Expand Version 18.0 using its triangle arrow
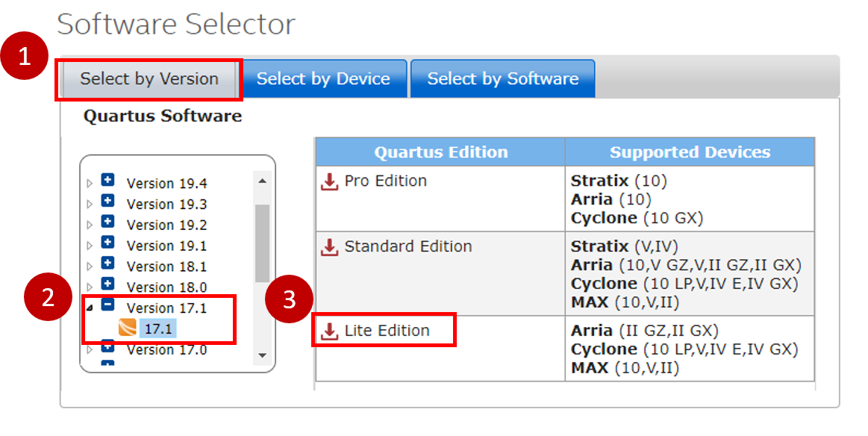The height and width of the screenshot is (436, 868). [90, 287]
